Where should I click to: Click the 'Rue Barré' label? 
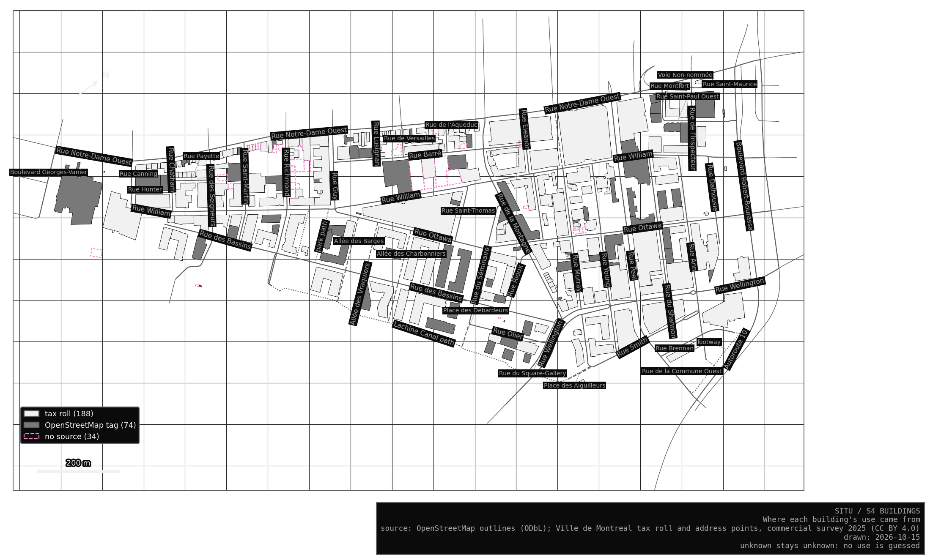coord(425,155)
